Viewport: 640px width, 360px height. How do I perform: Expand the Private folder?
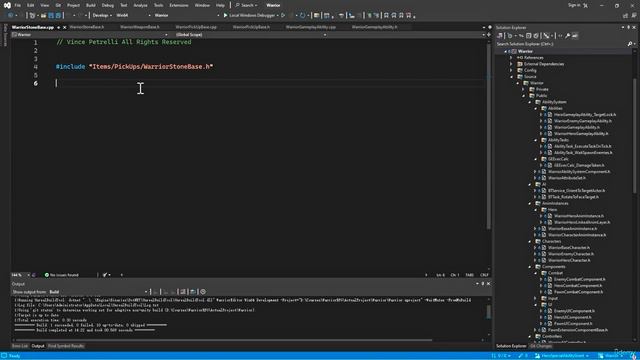524,89
